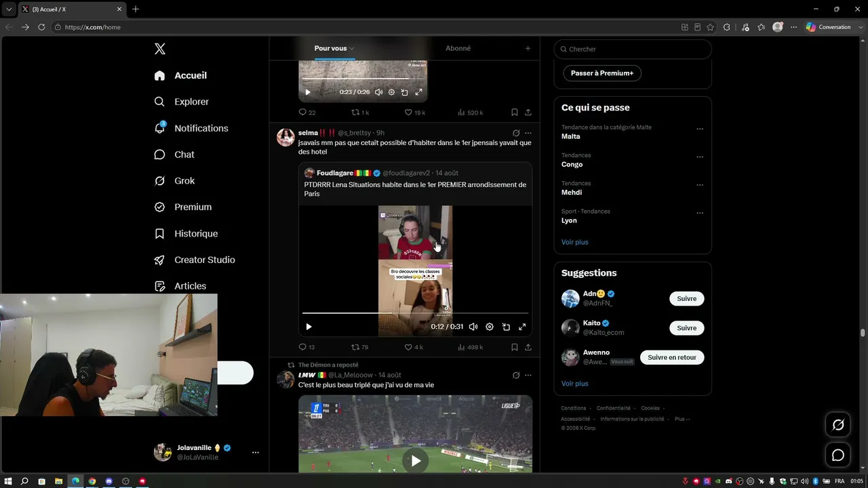Viewport: 868px width, 488px height.
Task: Click Suivre en retour for Awenno
Action: 672,357
